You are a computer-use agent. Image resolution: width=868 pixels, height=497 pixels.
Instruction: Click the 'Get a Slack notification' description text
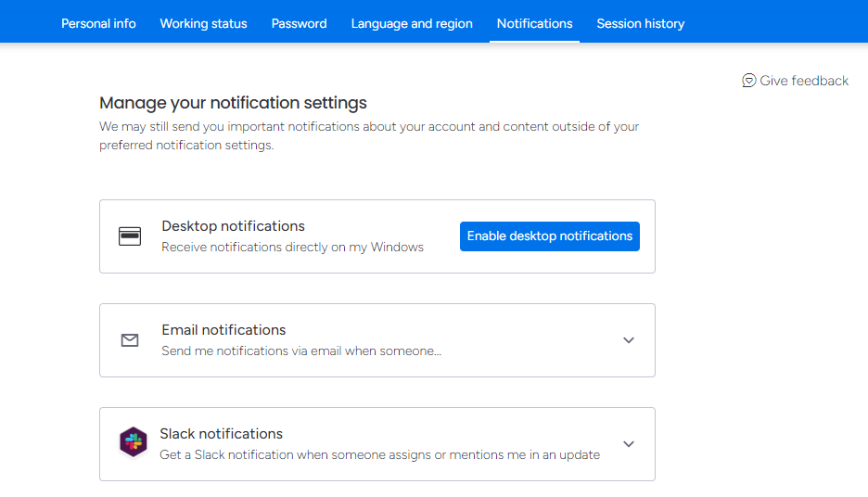click(x=379, y=455)
